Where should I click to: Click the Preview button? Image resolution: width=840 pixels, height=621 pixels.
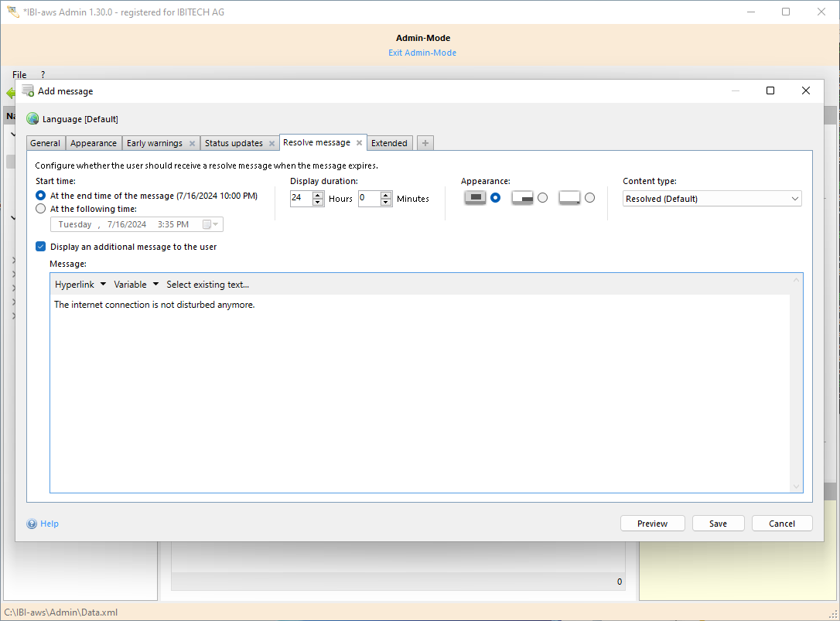(652, 524)
